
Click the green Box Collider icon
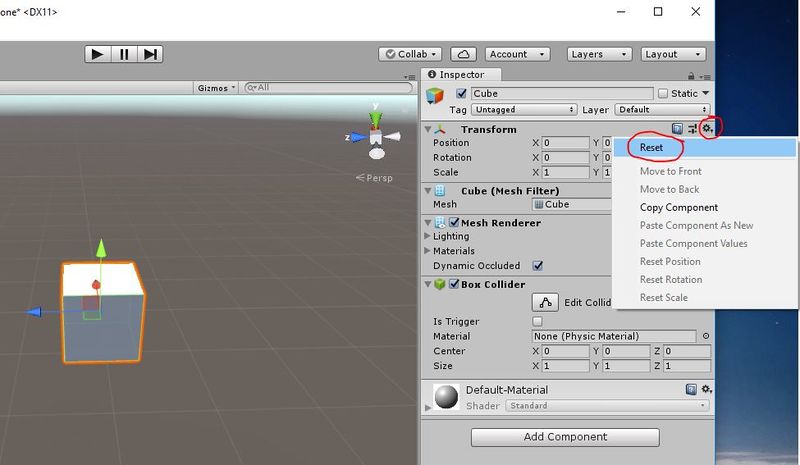pos(440,284)
